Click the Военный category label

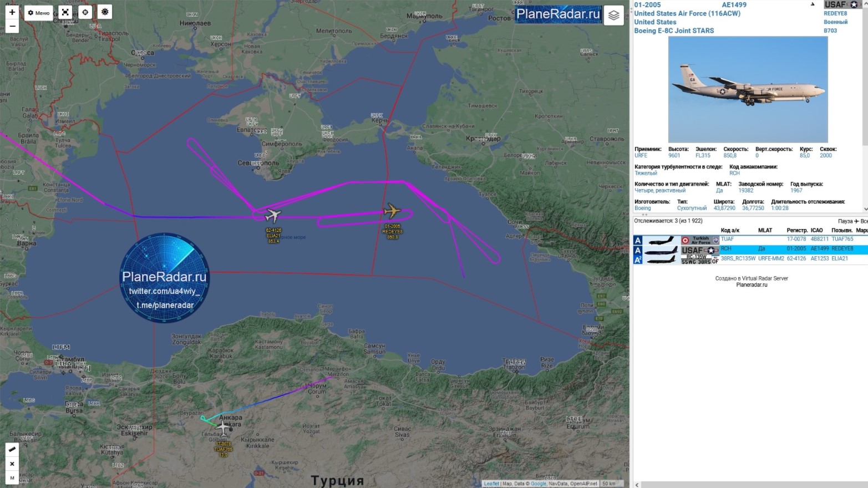(836, 22)
